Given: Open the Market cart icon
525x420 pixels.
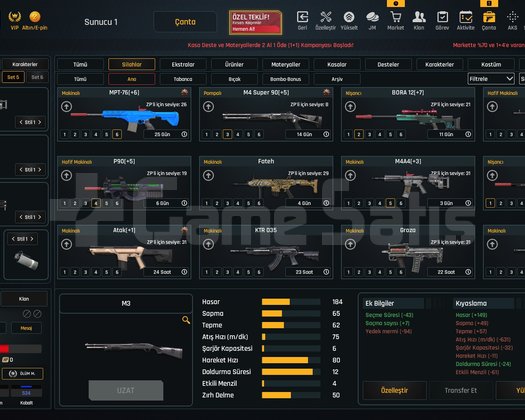Looking at the screenshot, I should [395, 17].
